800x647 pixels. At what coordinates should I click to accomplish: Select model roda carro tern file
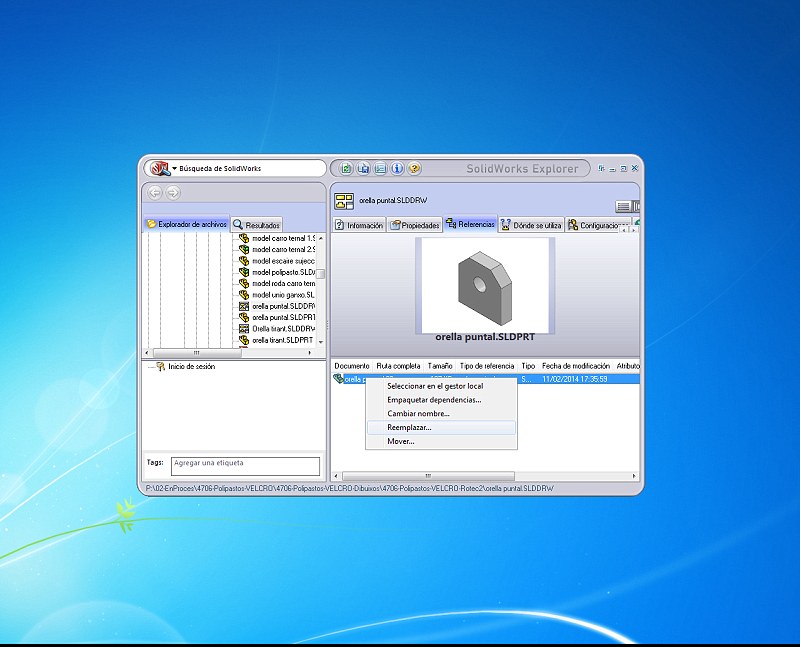[283, 284]
